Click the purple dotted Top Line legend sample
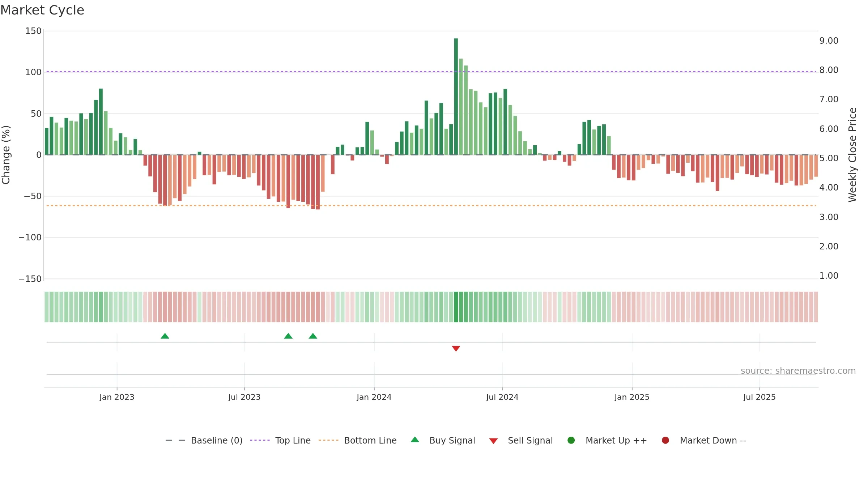Image resolution: width=868 pixels, height=488 pixels. [260, 440]
